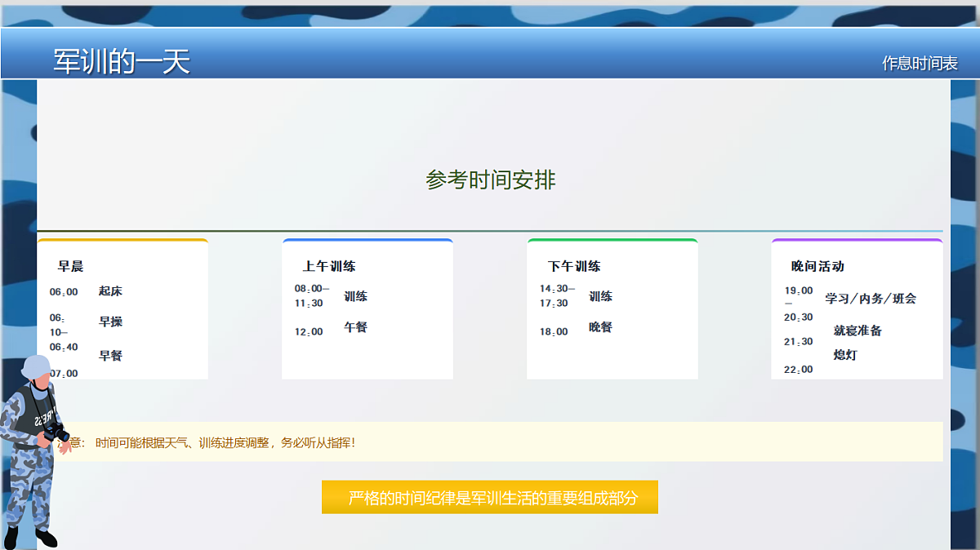Select the 上午训练 card heading
The height and width of the screenshot is (550, 980).
[329, 266]
